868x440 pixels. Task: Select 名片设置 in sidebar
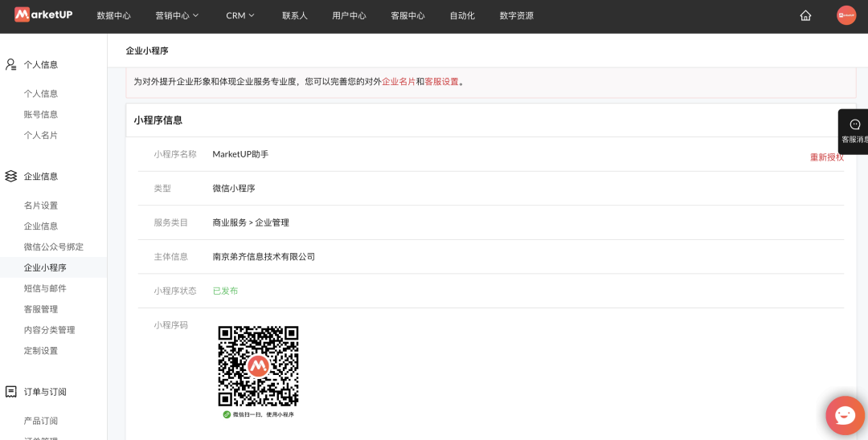pos(41,205)
